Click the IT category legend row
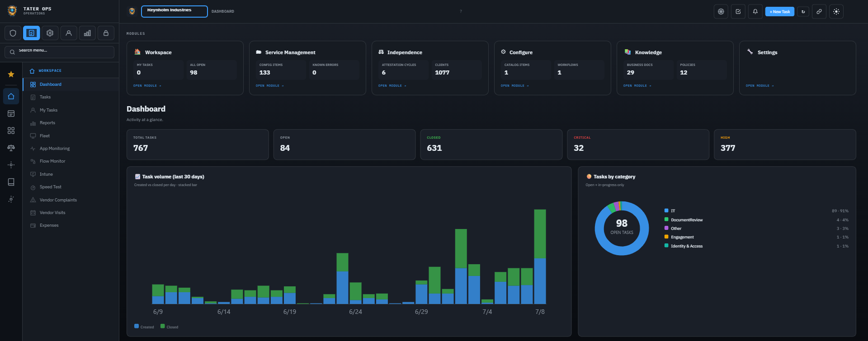 (756, 211)
